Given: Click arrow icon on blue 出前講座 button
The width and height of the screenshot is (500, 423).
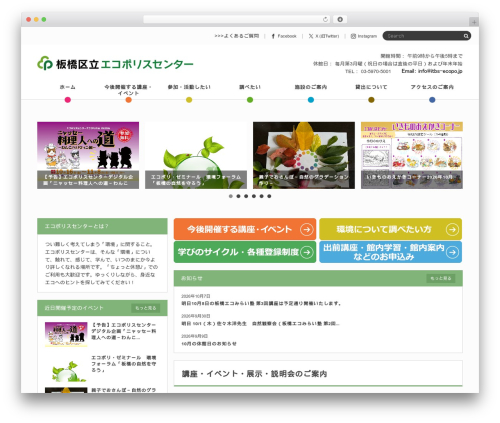Looking at the screenshot, I should click(x=452, y=252).
